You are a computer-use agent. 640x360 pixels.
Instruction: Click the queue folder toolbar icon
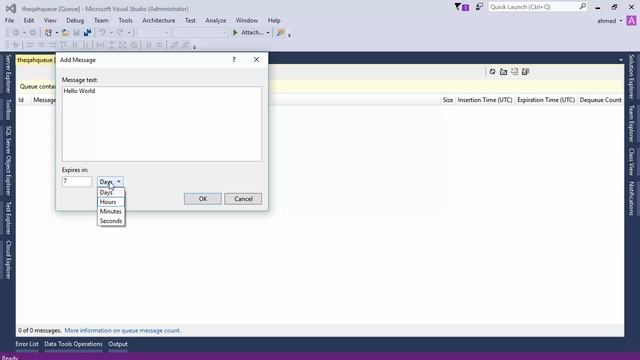(503, 72)
